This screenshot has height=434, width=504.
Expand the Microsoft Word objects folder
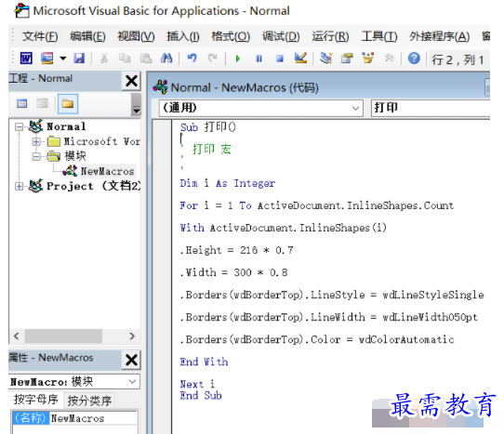click(x=36, y=141)
